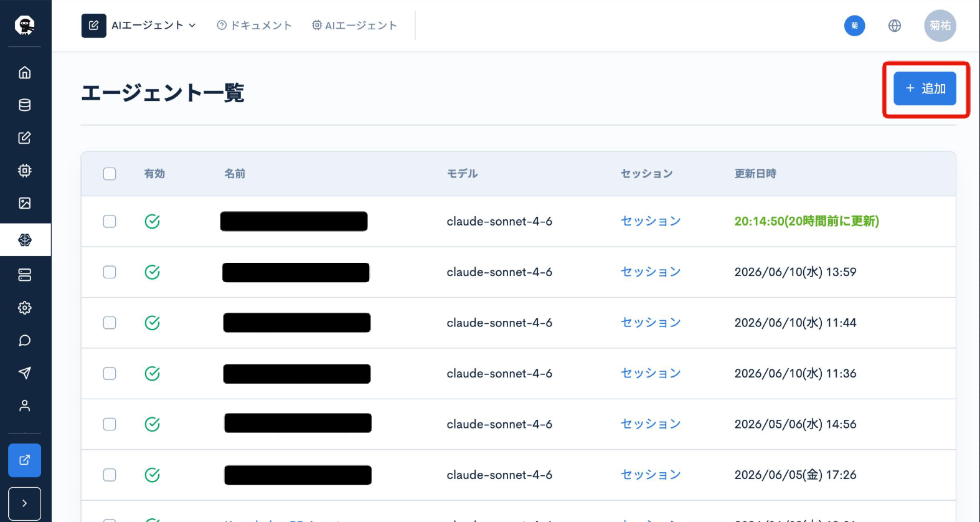
Task: Open the AIエージェント tab with chip icon
Action: (354, 26)
